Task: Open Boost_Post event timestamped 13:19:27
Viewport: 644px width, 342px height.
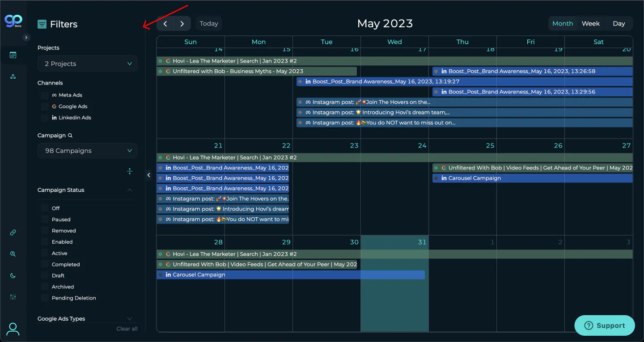Action: tap(465, 81)
